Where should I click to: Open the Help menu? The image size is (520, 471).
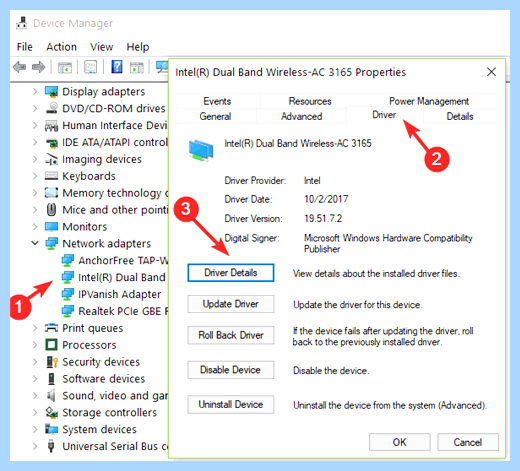tap(138, 47)
